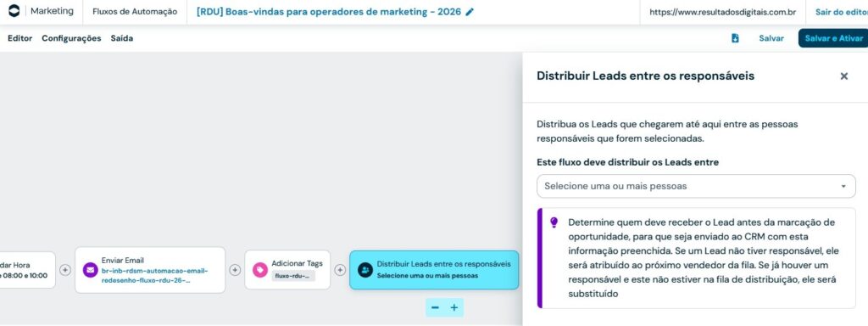Viewport: 868px width, 326px height.
Task: Click the Salvar button
Action: tap(771, 38)
